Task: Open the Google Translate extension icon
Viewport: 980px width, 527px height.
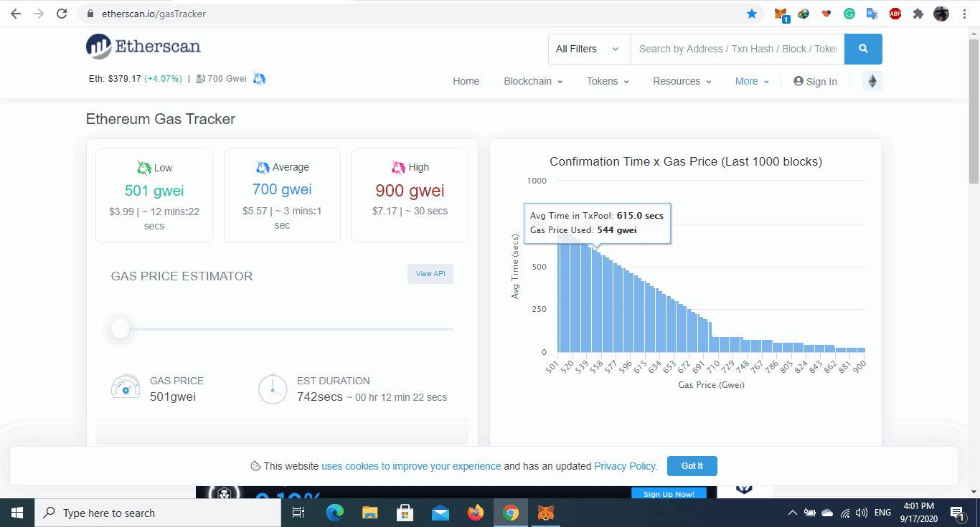Action: pos(872,14)
